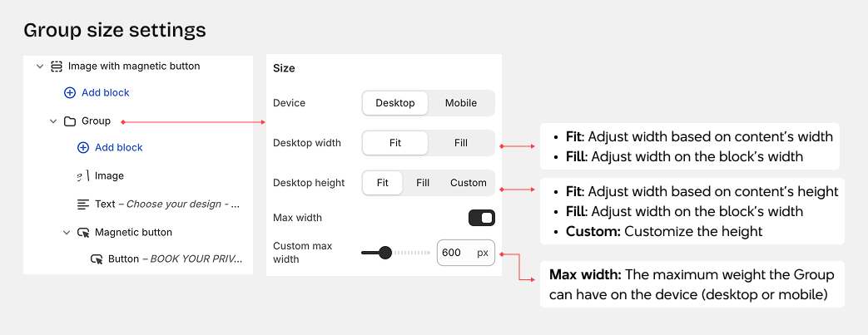The width and height of the screenshot is (868, 335).
Task: Click Add block link inside Group
Action: click(119, 148)
